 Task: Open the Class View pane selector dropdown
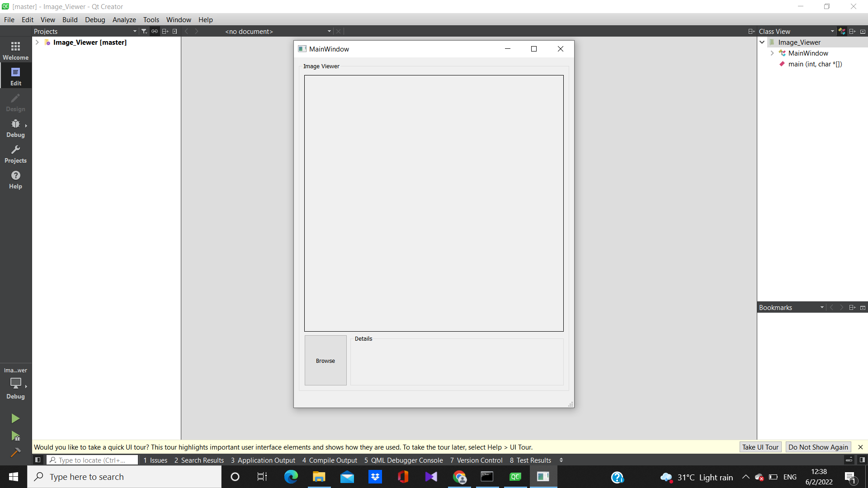pyautogui.click(x=832, y=31)
